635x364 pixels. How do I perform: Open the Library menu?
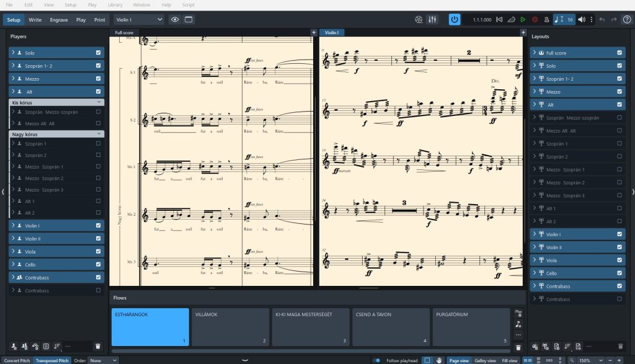click(115, 4)
